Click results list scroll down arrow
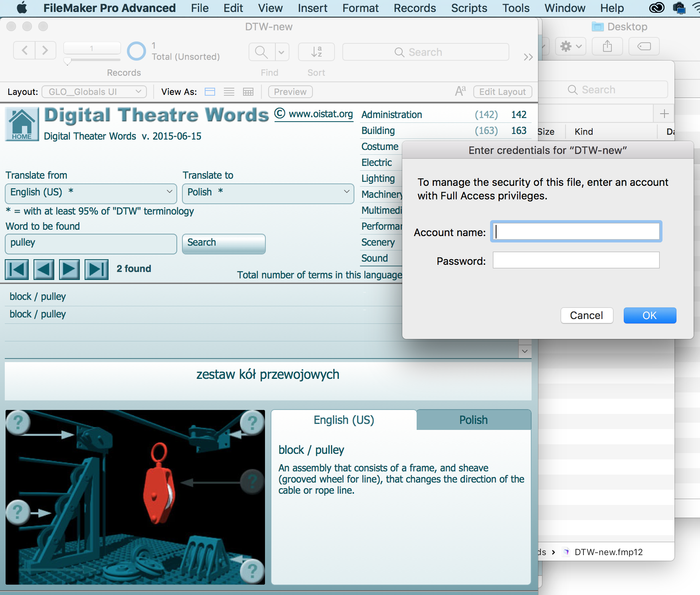This screenshot has height=595, width=700. click(525, 351)
